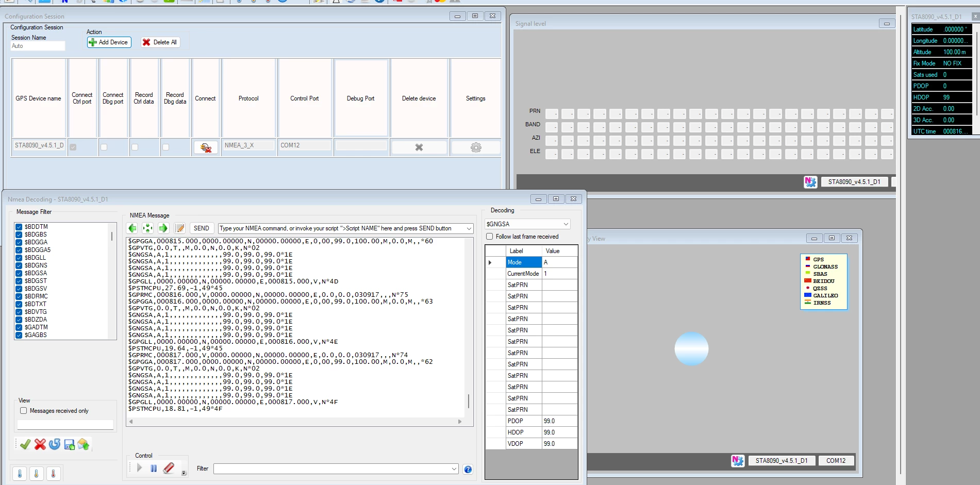The height and width of the screenshot is (485, 980).
Task: Uncheck the $BDGSV message filter
Action: pyautogui.click(x=19, y=289)
